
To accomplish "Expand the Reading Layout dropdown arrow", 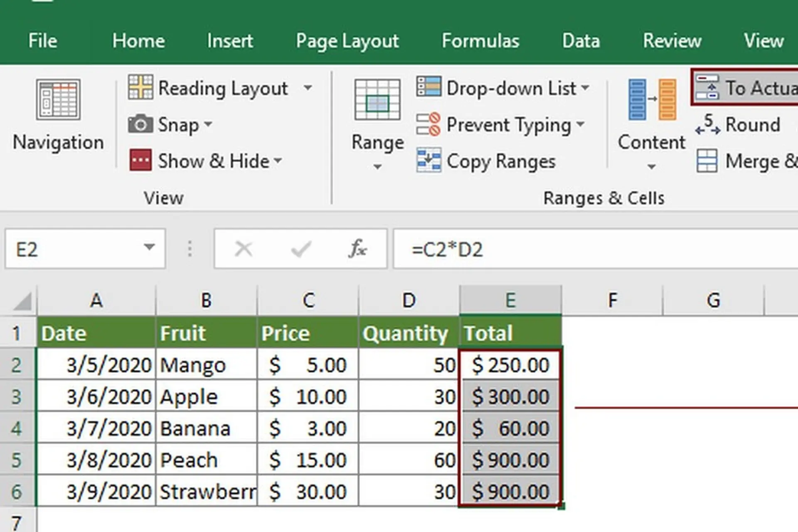I will 308,88.
